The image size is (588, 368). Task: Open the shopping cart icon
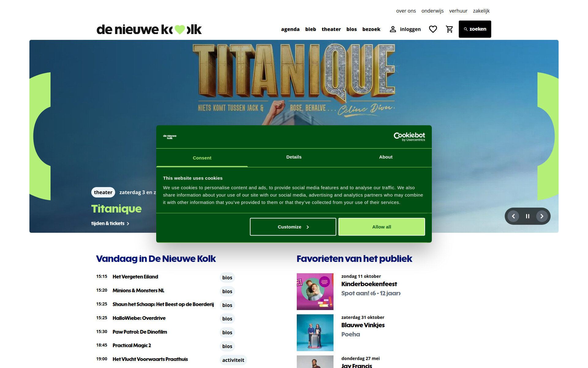[x=449, y=29]
